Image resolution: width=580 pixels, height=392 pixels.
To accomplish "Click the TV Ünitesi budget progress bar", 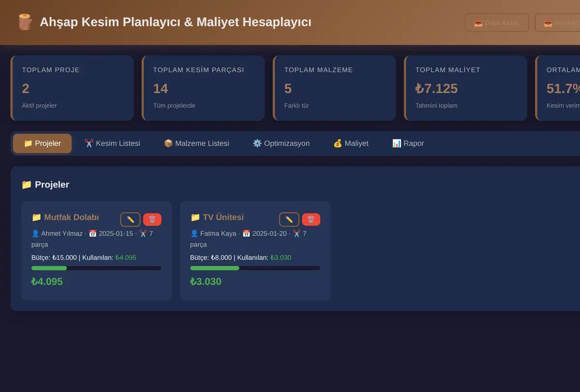I will click(255, 268).
